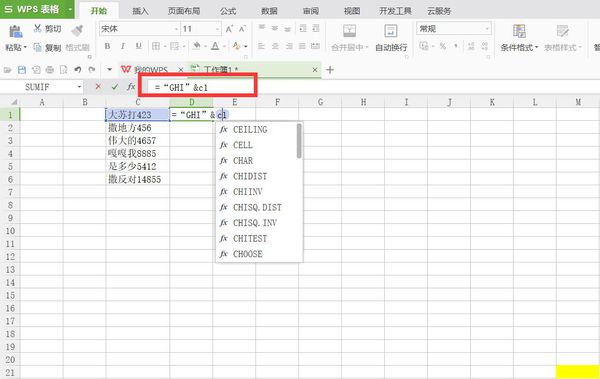Close the 工作簿1 document tab
Screen dimensions: 600x379
click(x=315, y=70)
